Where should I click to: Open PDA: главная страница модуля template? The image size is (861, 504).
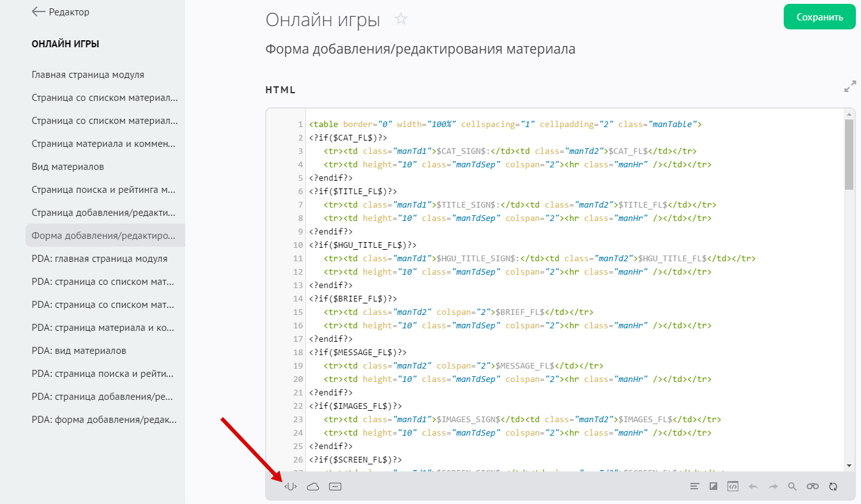100,259
